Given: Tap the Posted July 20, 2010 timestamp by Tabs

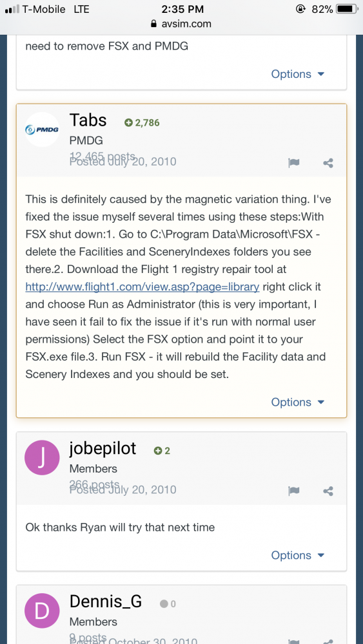Looking at the screenshot, I should click(x=123, y=162).
